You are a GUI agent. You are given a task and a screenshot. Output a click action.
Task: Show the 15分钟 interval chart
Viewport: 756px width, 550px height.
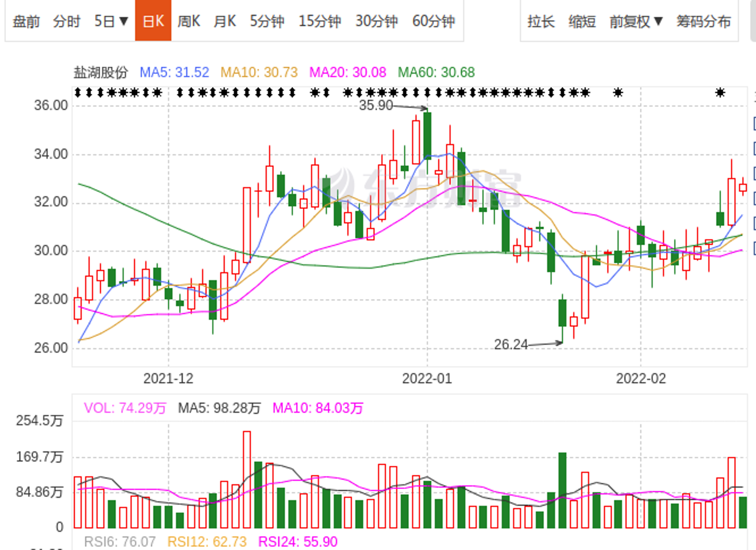320,21
